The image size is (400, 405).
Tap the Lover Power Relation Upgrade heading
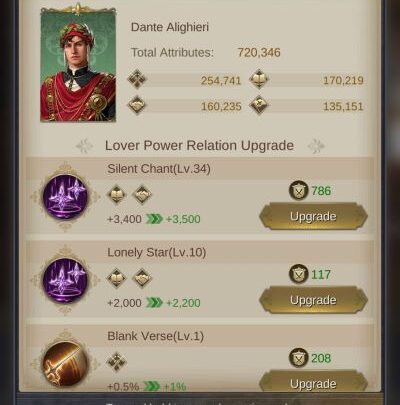(199, 146)
